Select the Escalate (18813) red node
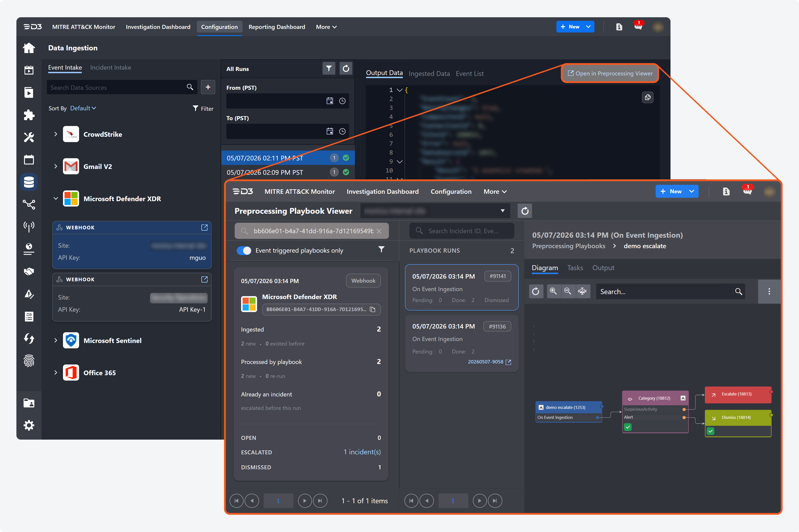The width and height of the screenshot is (799, 532). (738, 394)
